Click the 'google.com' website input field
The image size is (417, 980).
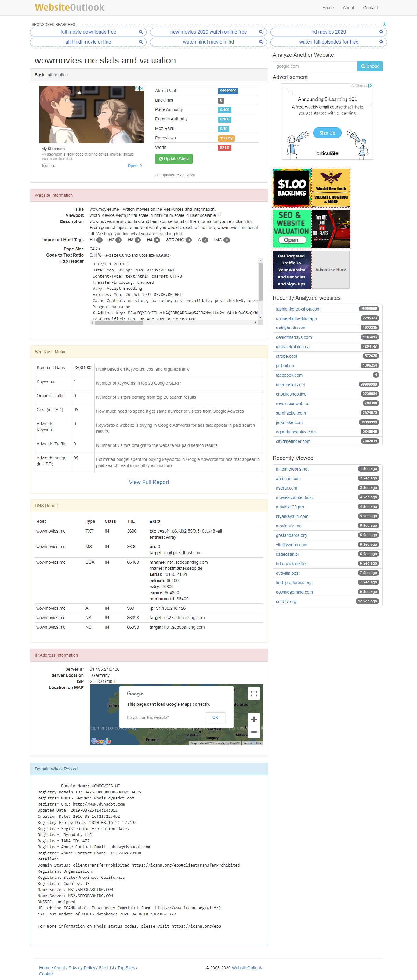pos(314,66)
